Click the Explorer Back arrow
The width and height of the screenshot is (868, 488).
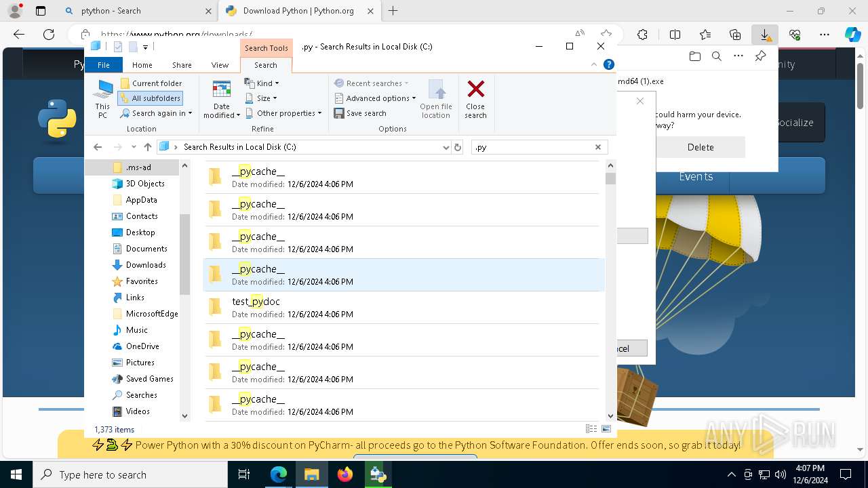[98, 147]
